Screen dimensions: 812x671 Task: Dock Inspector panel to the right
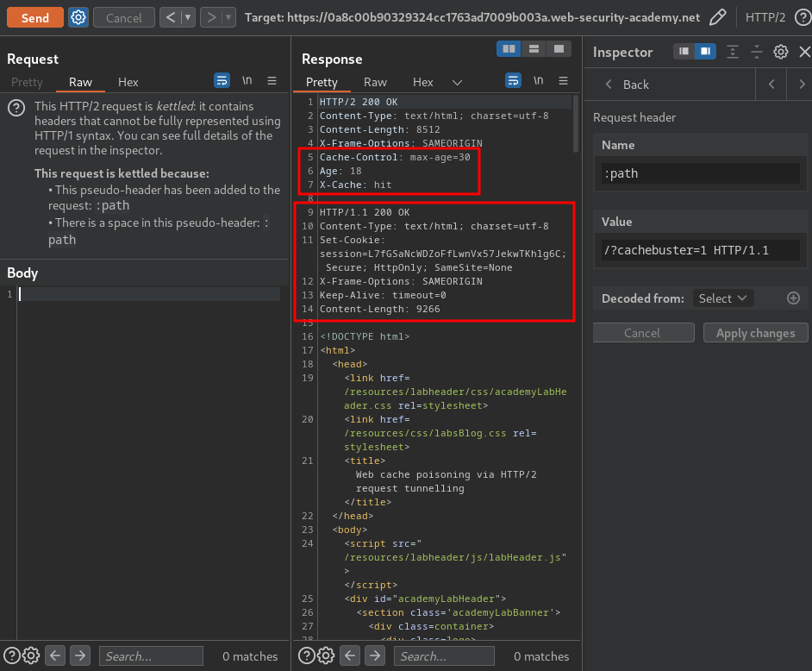tap(705, 51)
